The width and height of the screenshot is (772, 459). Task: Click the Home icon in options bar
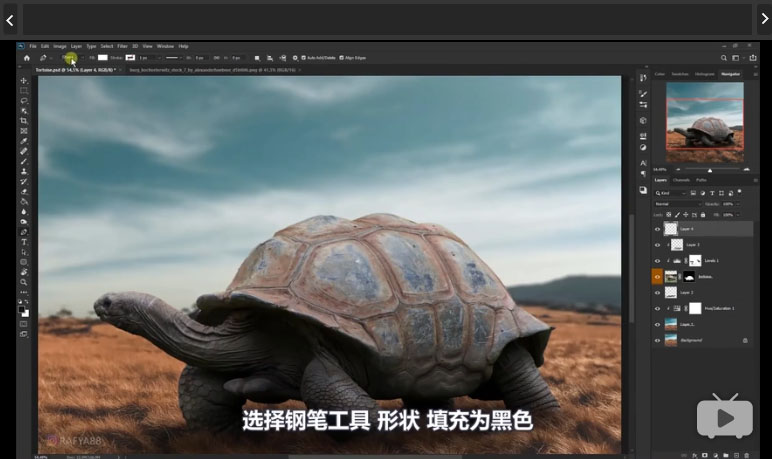[x=26, y=58]
